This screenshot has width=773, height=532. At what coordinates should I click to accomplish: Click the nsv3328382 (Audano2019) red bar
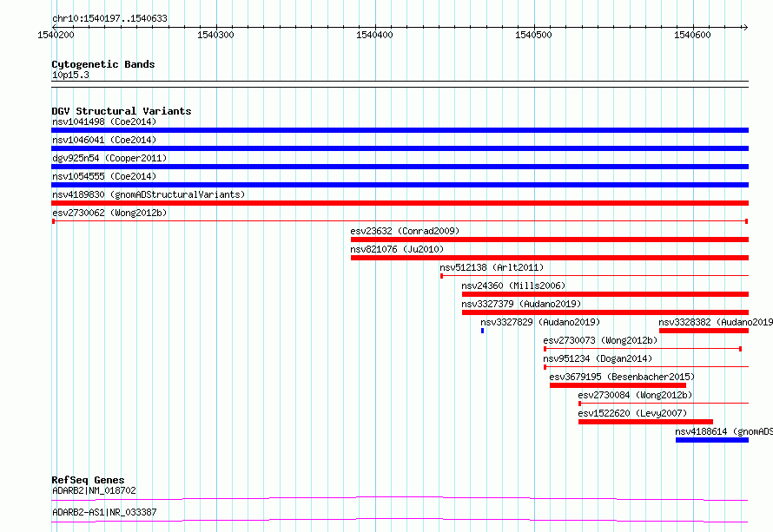(x=704, y=331)
